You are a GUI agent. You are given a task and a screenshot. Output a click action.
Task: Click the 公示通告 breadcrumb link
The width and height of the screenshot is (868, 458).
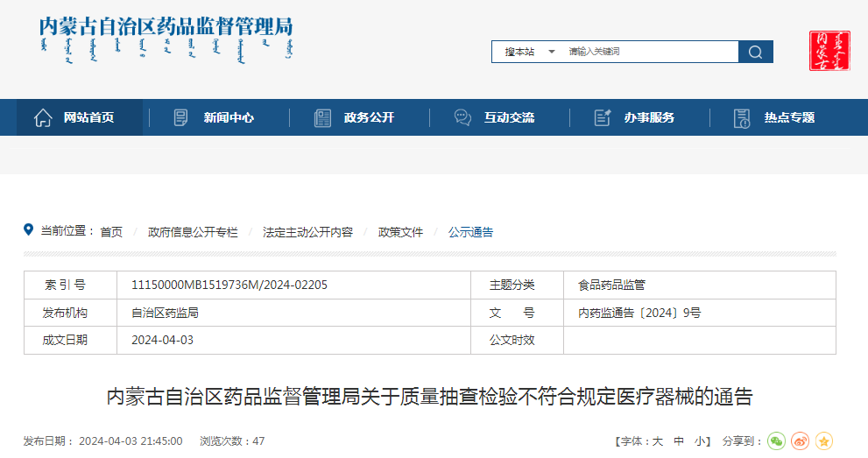click(470, 232)
